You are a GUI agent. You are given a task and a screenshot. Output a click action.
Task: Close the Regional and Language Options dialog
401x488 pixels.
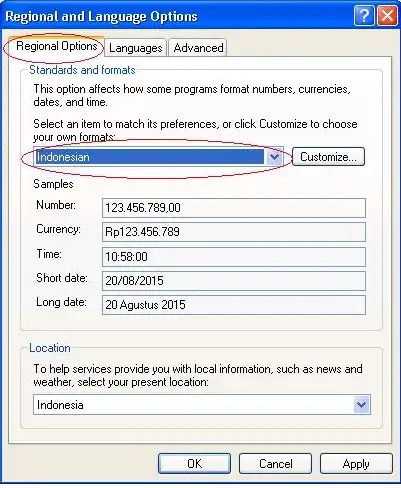point(387,16)
